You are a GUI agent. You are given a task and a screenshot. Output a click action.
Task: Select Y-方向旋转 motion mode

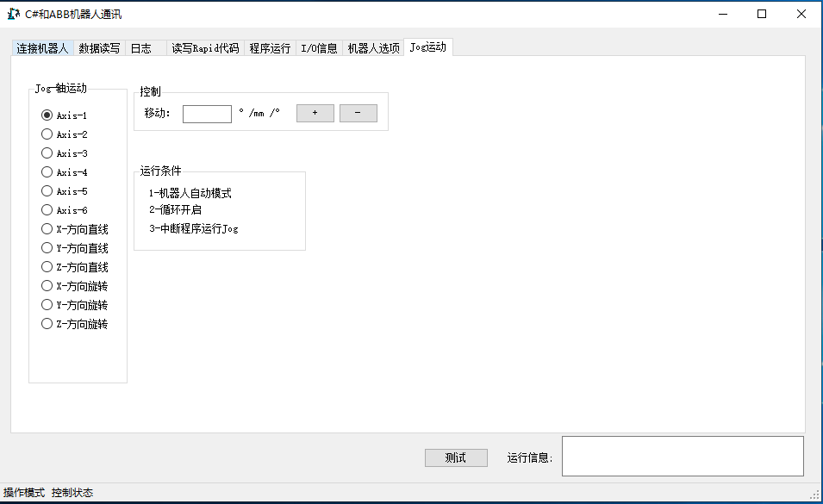47,304
